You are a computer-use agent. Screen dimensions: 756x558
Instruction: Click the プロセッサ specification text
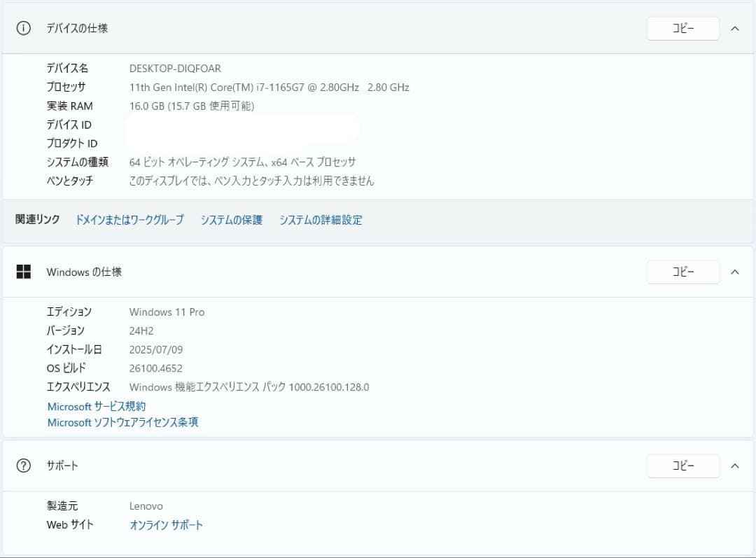click(x=267, y=87)
